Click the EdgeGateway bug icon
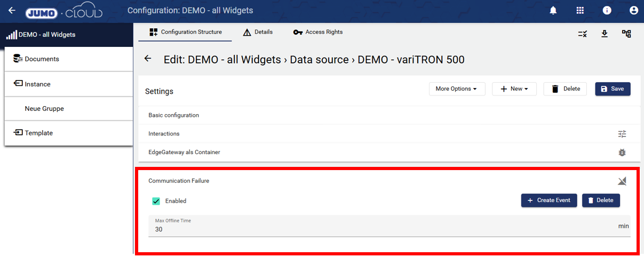 622,152
